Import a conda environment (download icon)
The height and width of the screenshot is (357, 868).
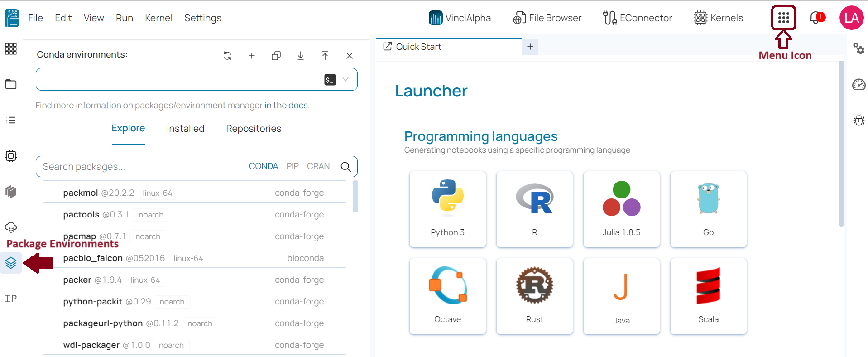click(301, 56)
